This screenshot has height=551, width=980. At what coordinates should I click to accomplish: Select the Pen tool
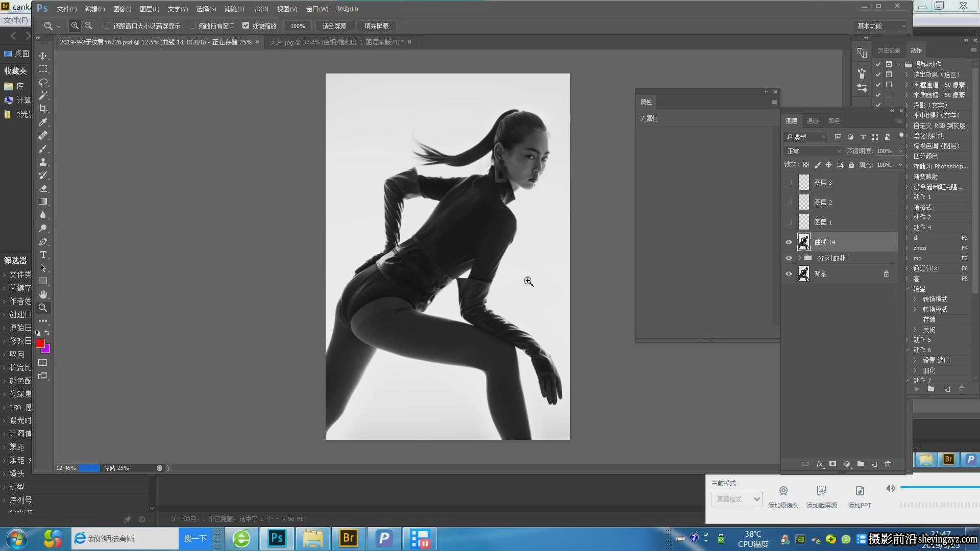point(43,241)
